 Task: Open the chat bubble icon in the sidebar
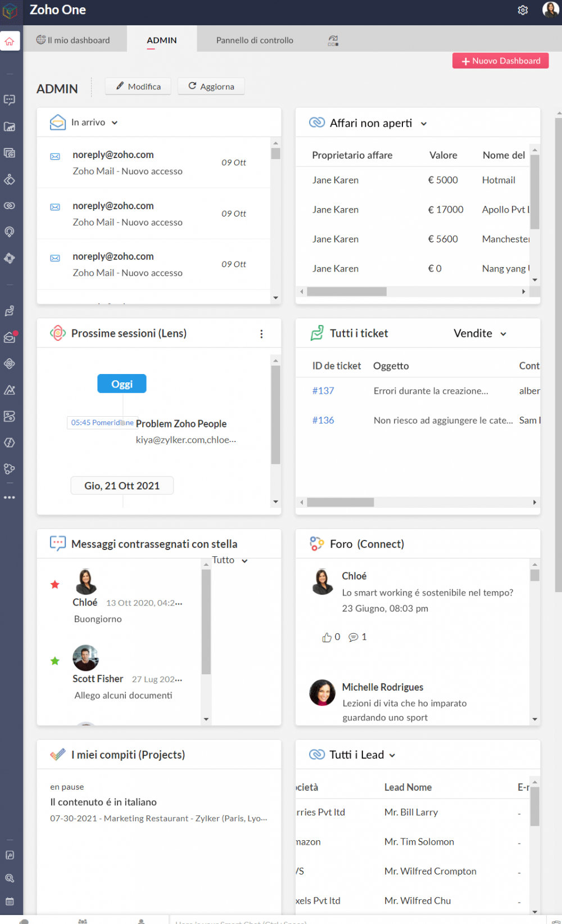[10, 100]
